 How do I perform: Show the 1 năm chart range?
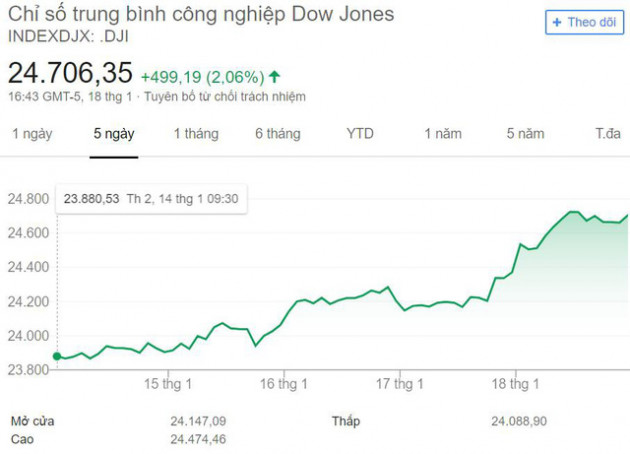coord(443,133)
